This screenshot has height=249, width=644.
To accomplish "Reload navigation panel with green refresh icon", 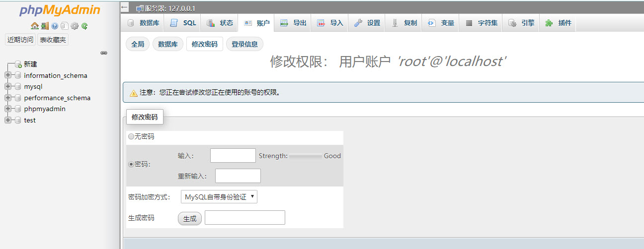I will point(84,26).
